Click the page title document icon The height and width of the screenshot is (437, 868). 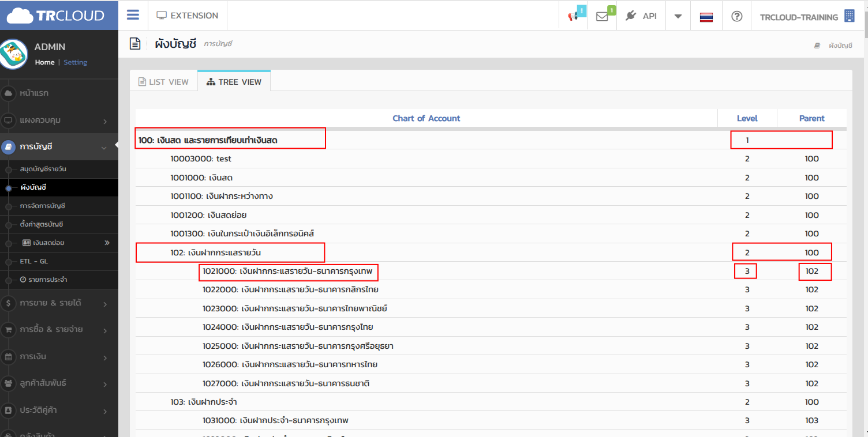coord(135,44)
